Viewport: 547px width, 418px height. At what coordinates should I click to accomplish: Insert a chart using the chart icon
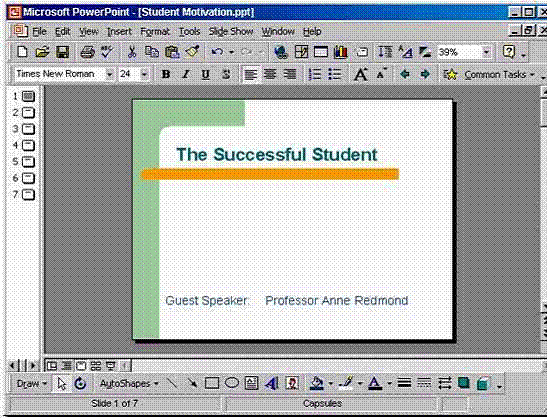point(340,52)
